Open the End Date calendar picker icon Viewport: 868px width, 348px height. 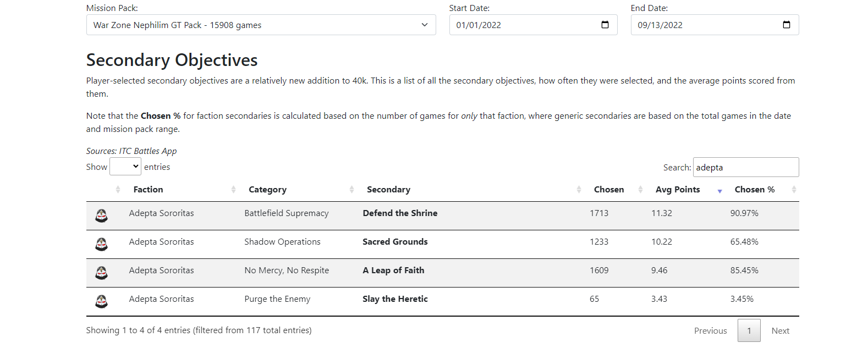click(786, 25)
